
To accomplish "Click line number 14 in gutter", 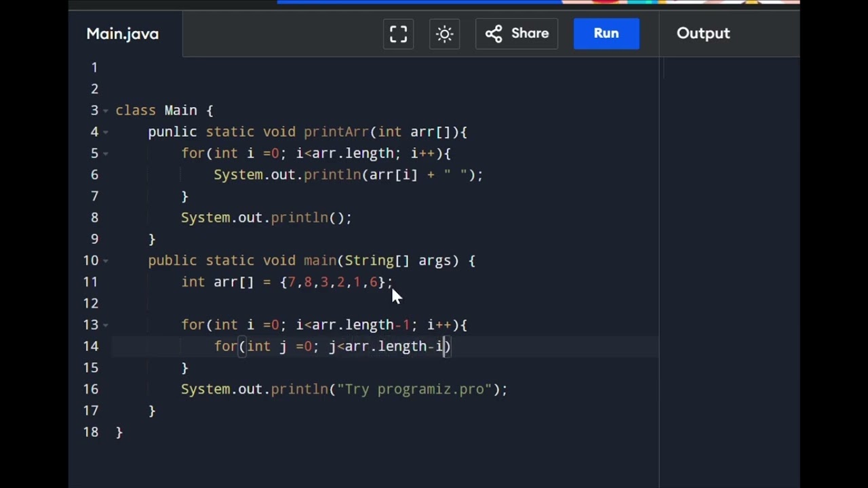I will [91, 346].
